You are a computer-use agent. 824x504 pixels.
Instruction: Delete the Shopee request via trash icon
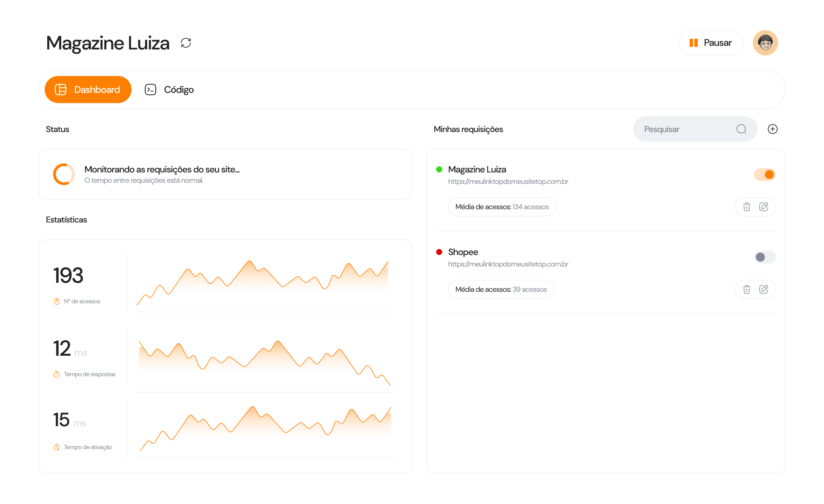tap(746, 289)
